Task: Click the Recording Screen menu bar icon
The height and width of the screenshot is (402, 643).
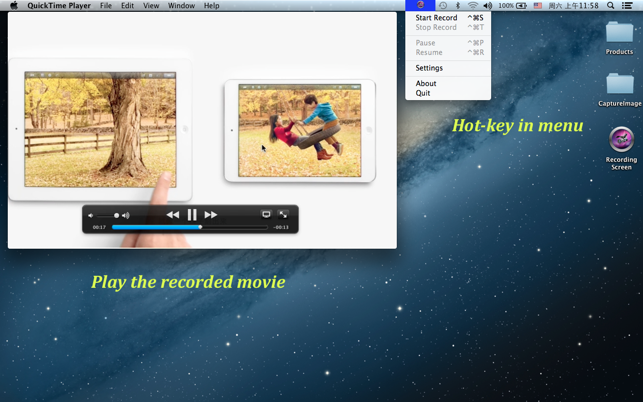Action: [420, 5]
